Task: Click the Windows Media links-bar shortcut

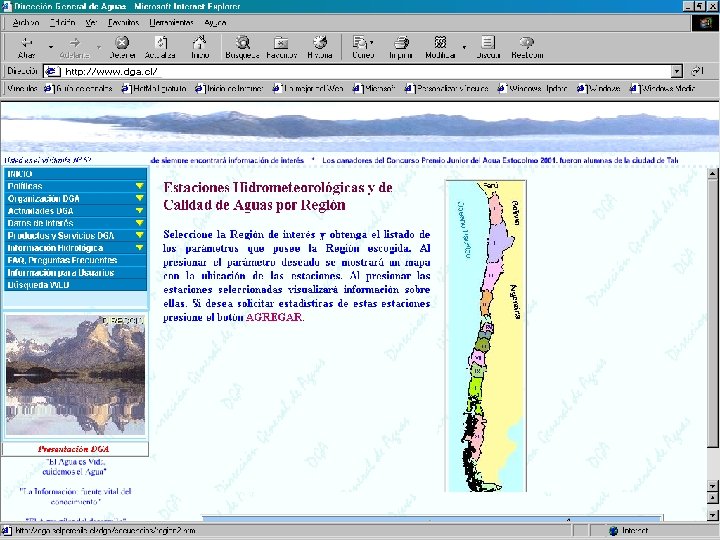Action: pyautogui.click(x=663, y=88)
